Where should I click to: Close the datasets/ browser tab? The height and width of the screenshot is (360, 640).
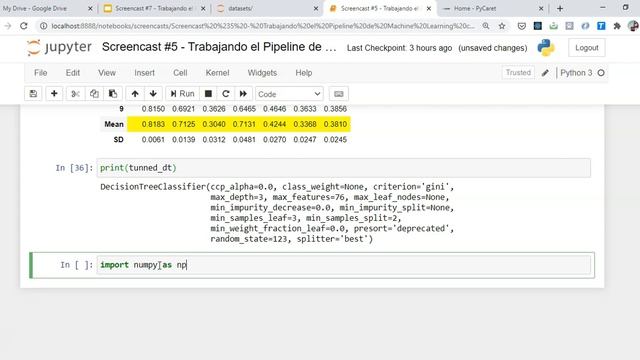(x=316, y=8)
